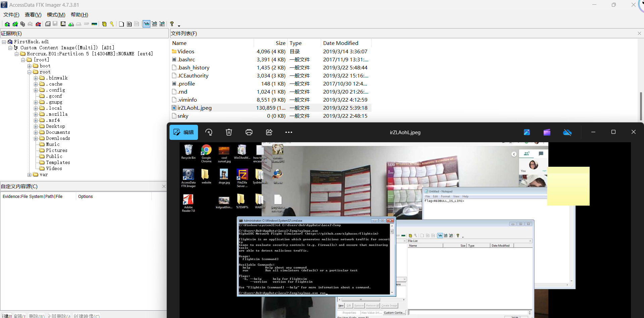This screenshot has height=318, width=644.
Task: Click the file list vertical scrollbar
Action: [x=641, y=106]
